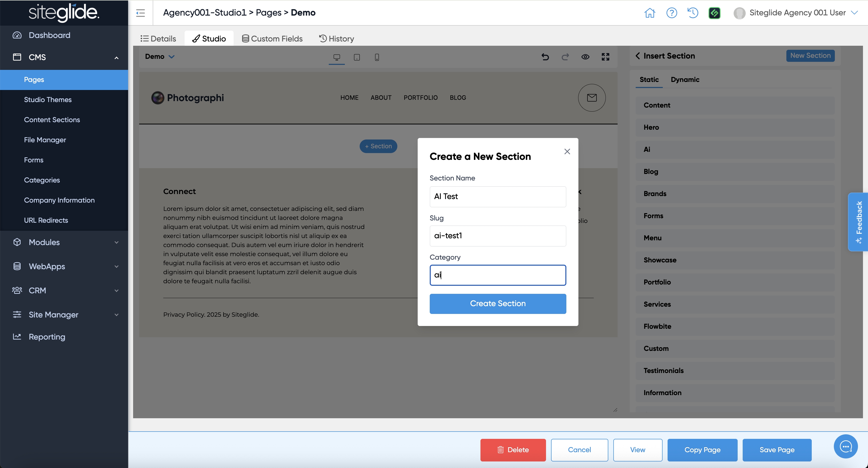
Task: Open the help question mark icon
Action: pyautogui.click(x=671, y=13)
